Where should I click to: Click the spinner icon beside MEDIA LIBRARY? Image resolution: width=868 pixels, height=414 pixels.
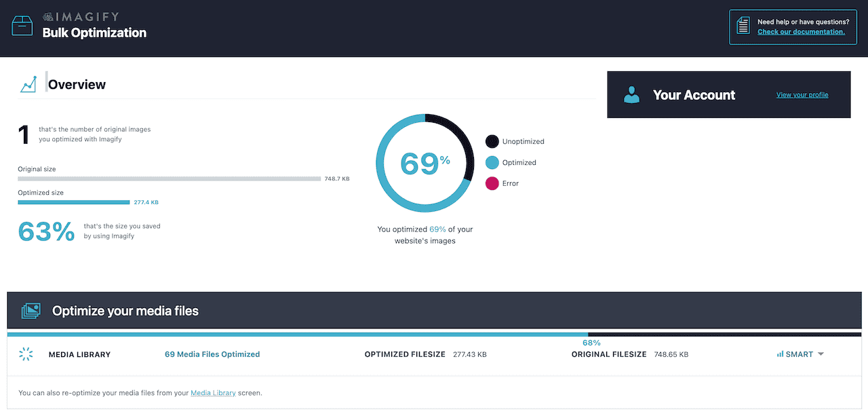[26, 354]
